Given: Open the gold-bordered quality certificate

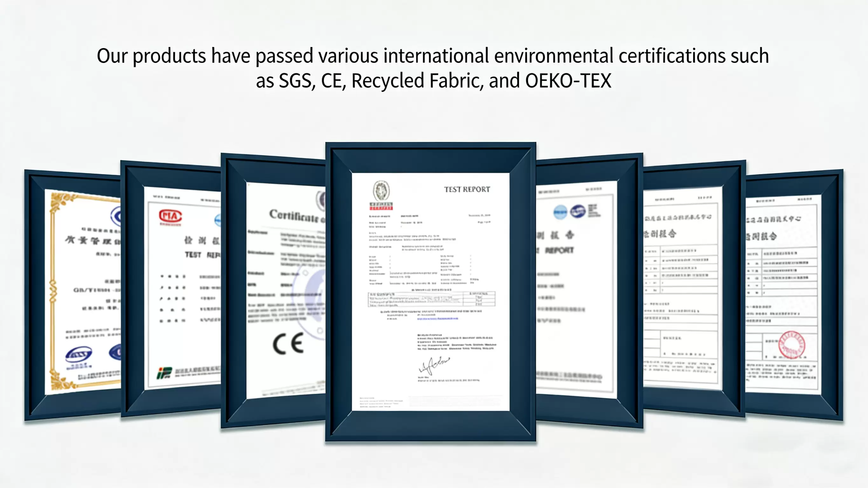Looking at the screenshot, I should click(x=83, y=290).
